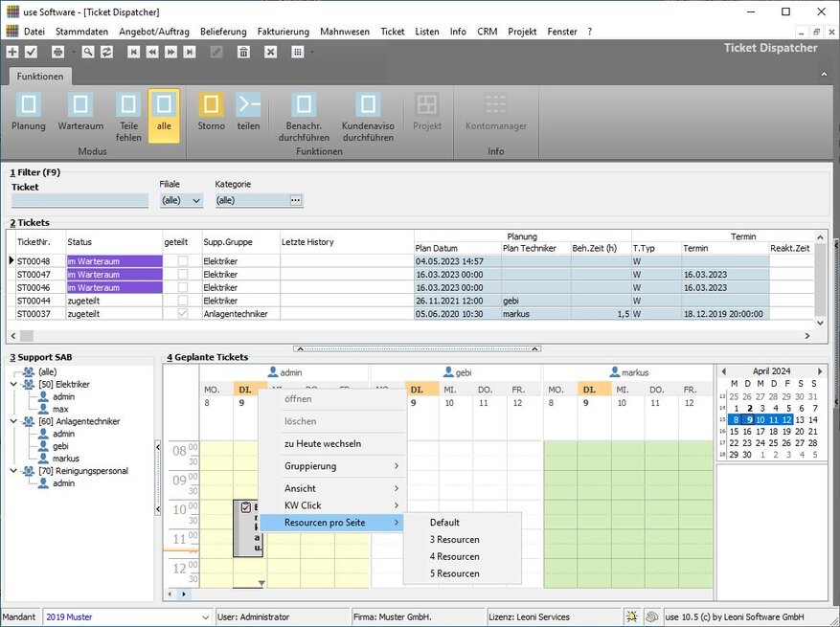Go to next month in calendar
The image size is (840, 627).
[819, 371]
